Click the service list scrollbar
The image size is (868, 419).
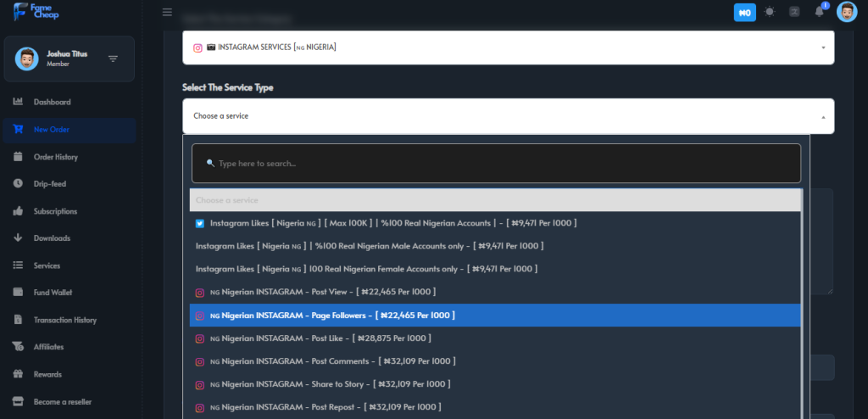[802, 304]
